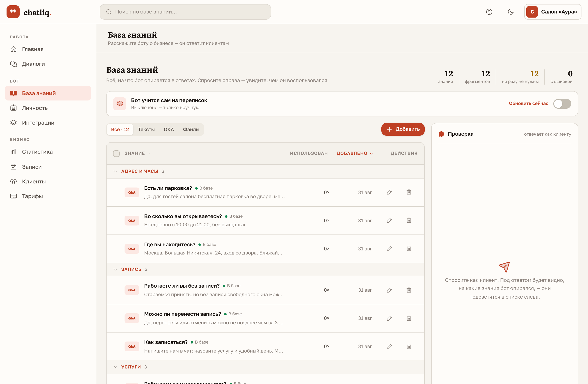Open "Тарифы" in the sidebar
The height and width of the screenshot is (384, 588).
pyautogui.click(x=48, y=196)
